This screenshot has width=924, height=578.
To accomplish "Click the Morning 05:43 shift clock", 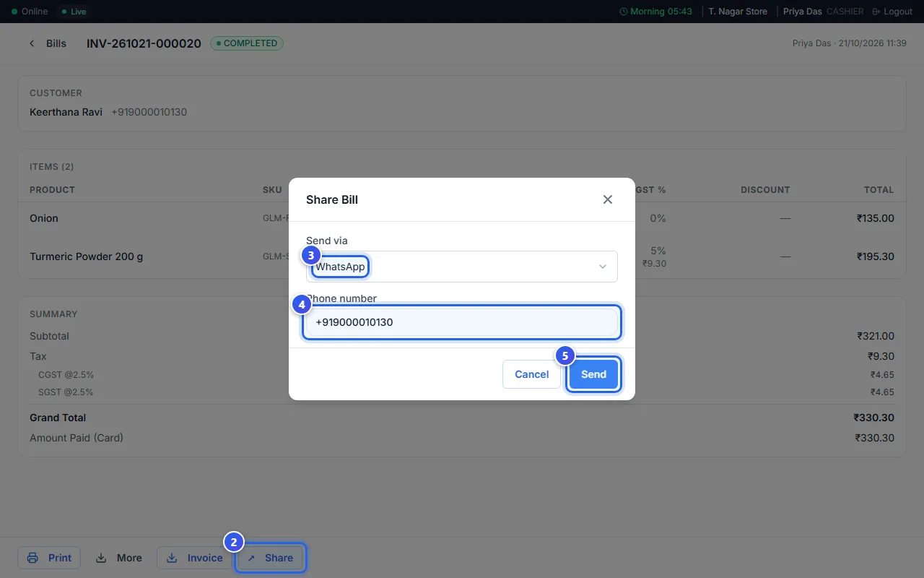I will [x=655, y=12].
